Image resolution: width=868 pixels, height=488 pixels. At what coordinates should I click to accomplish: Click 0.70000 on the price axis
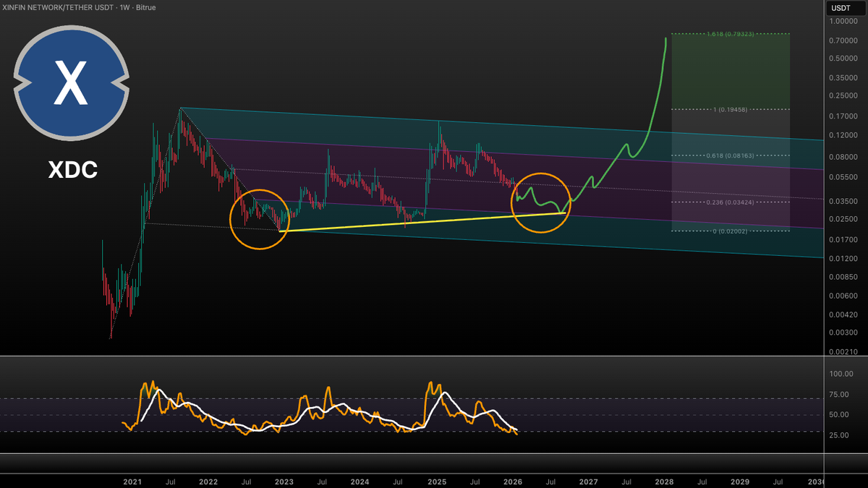(843, 40)
